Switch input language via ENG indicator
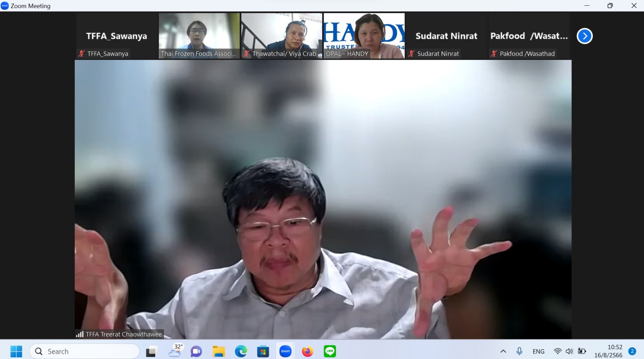Image resolution: width=644 pixels, height=359 pixels. [x=538, y=351]
